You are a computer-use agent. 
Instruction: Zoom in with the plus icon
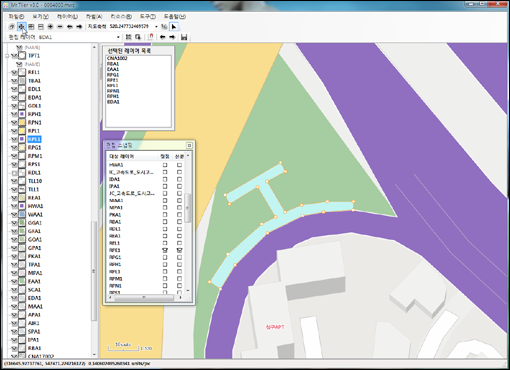50,26
